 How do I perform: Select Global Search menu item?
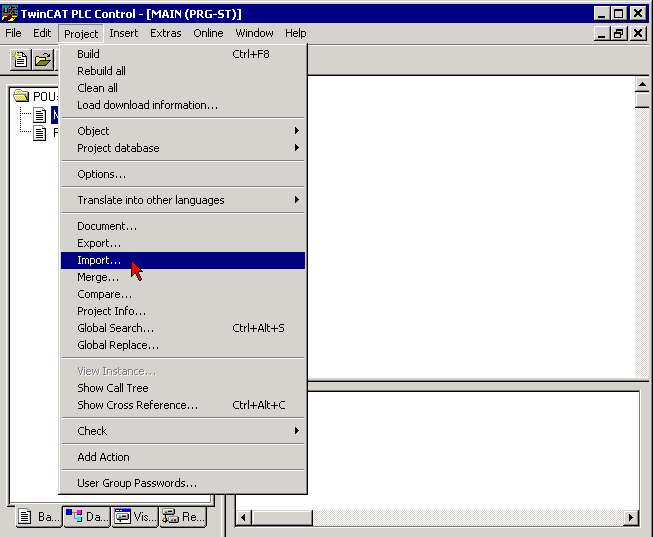(x=183, y=328)
